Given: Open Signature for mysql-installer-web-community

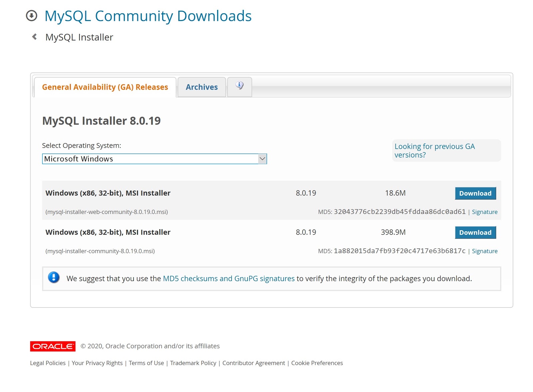Looking at the screenshot, I should pyautogui.click(x=485, y=212).
